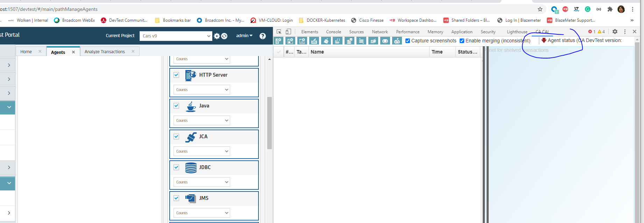This screenshot has width=644, height=223.
Task: Click the DevTools inspect element icon
Action: click(279, 32)
